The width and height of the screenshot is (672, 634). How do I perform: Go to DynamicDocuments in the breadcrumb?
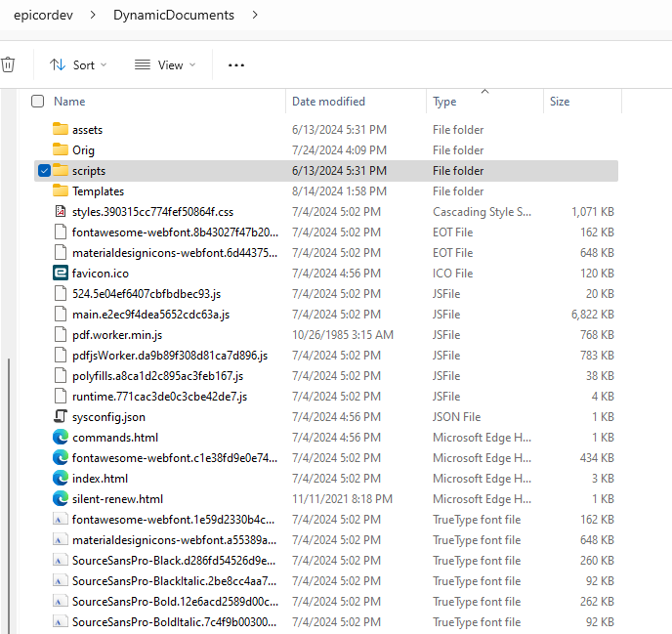pyautogui.click(x=174, y=15)
